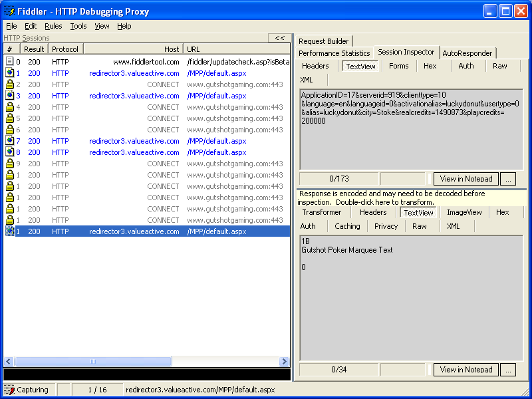
Task: Open the Edit menu
Action: [x=31, y=26]
